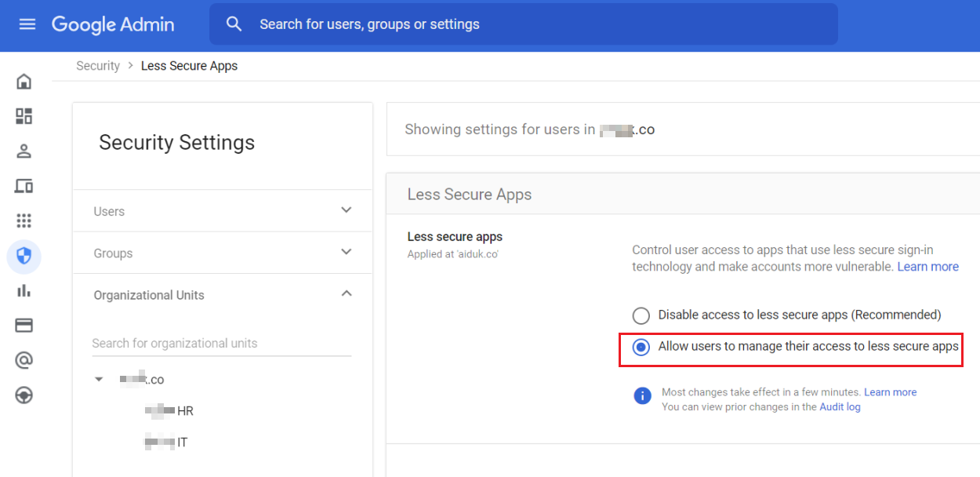
Task: Open Account @ icon in the sidebar
Action: click(x=24, y=360)
